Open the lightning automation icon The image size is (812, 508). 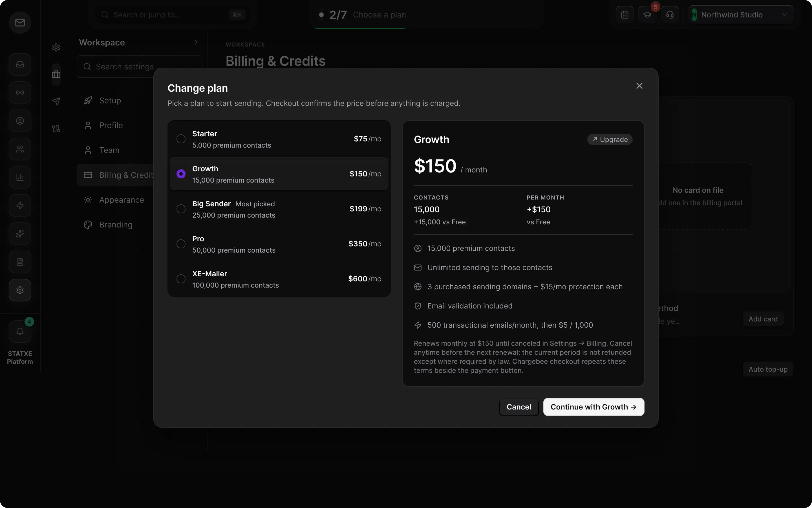coord(20,205)
